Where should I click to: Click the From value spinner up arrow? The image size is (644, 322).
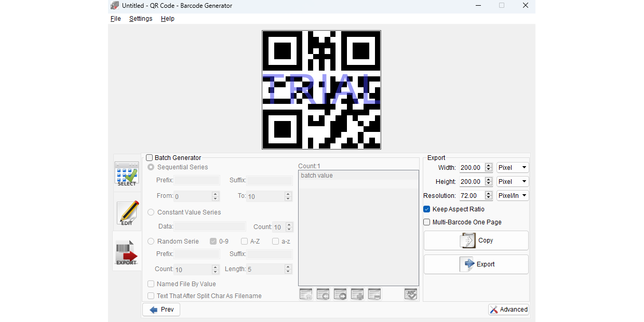click(214, 194)
